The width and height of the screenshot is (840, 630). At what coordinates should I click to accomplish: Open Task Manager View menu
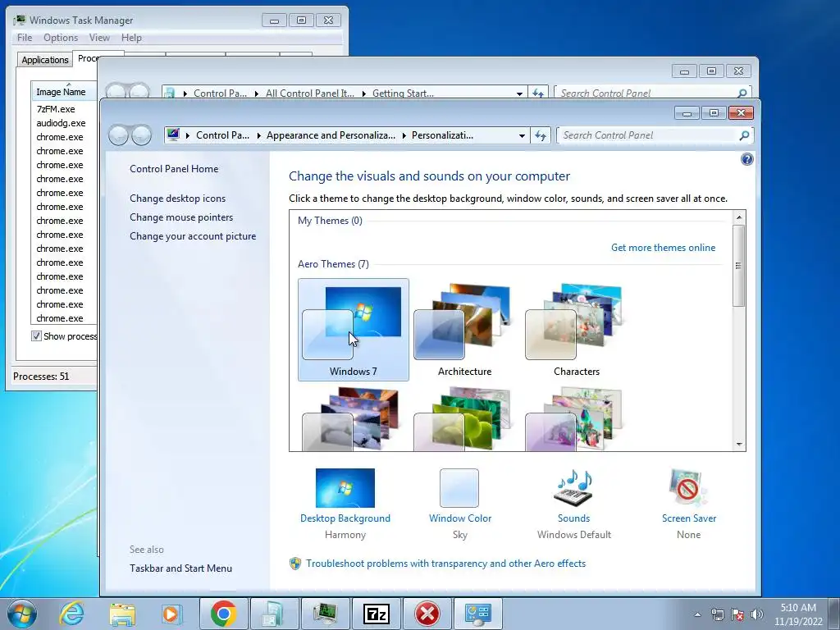click(x=99, y=38)
